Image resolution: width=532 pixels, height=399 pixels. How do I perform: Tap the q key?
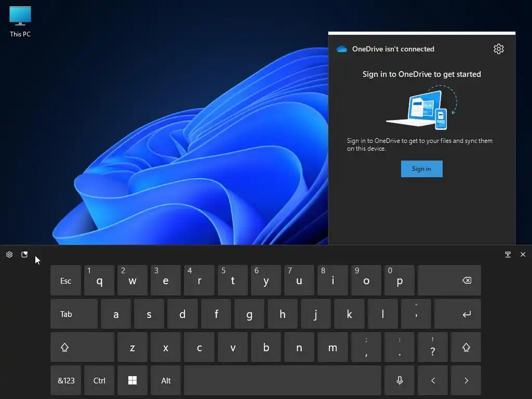(x=99, y=280)
